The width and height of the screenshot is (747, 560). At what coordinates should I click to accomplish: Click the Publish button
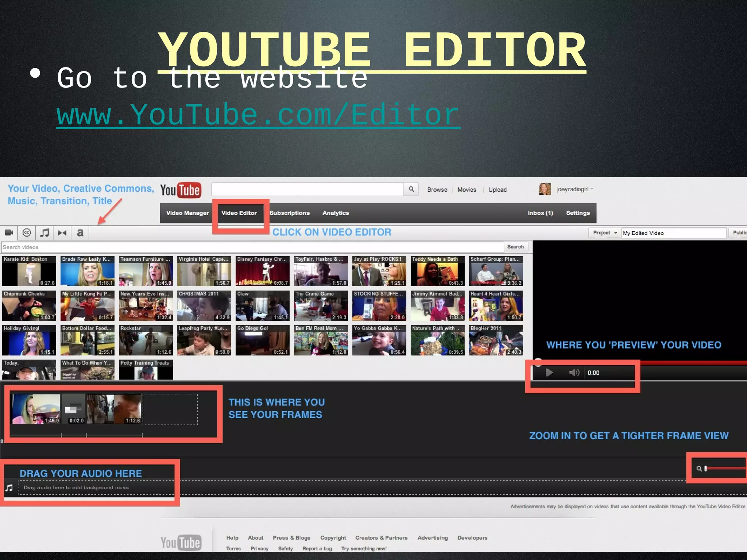coord(738,233)
